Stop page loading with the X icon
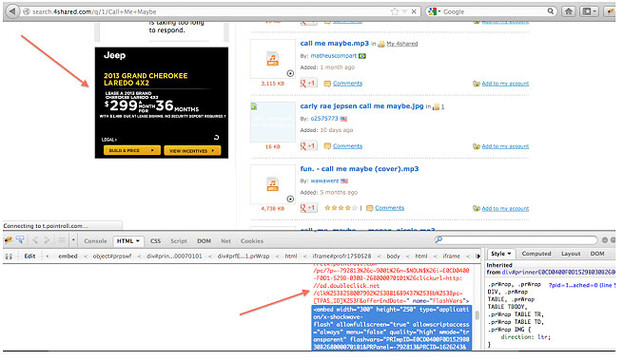Image resolution: width=624 pixels, height=361 pixels. (x=414, y=12)
